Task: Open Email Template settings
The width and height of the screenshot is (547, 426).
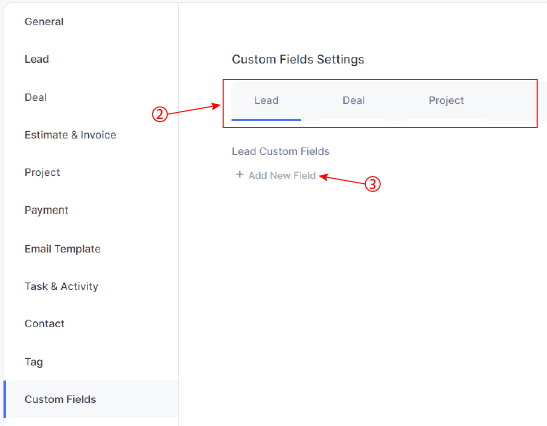Action: pos(62,249)
